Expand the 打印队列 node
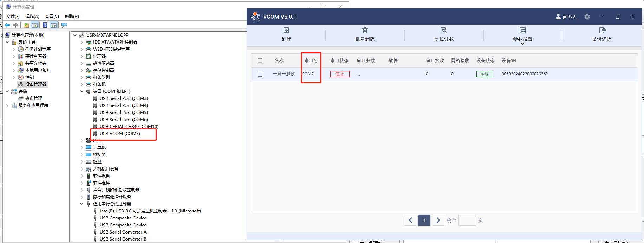 coord(82,77)
